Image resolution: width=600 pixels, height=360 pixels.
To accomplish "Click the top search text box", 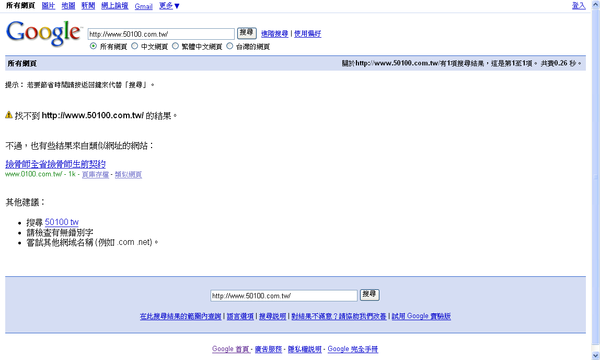I will click(161, 34).
